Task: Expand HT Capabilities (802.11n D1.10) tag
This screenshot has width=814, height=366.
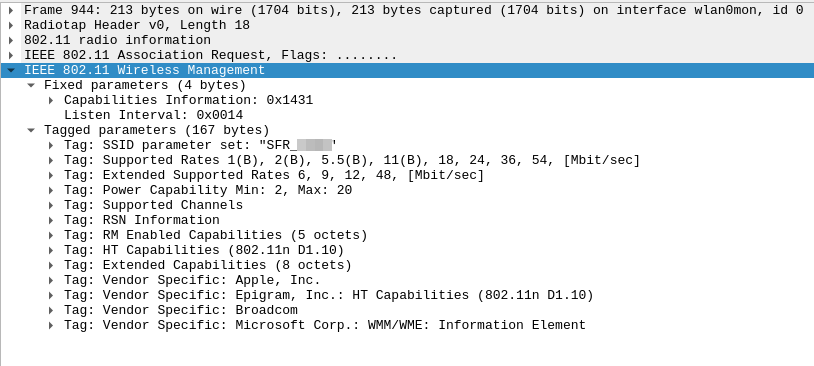Action: (51, 251)
